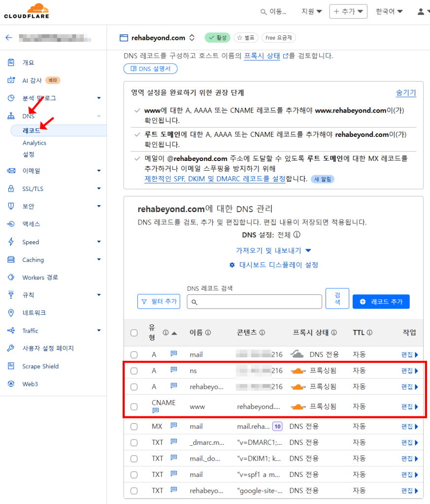Click the 숨기기 link
The image size is (430, 504).
[406, 93]
